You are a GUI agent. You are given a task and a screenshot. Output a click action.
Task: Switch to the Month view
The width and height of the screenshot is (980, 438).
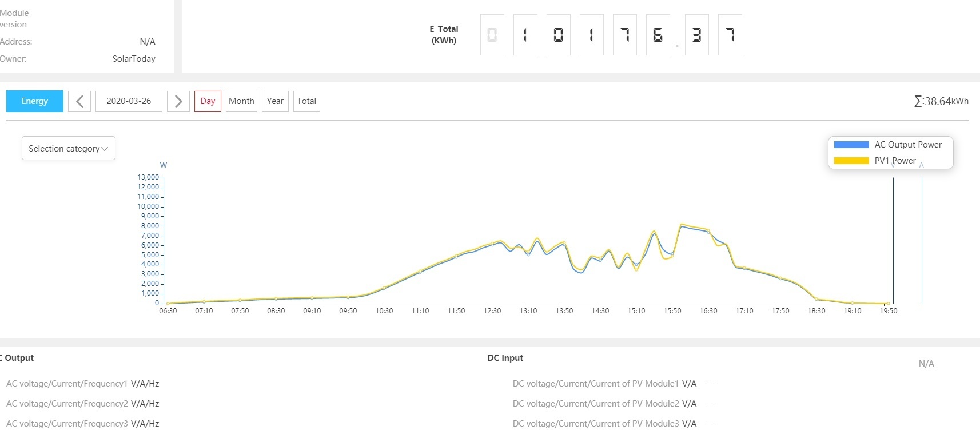tap(241, 101)
